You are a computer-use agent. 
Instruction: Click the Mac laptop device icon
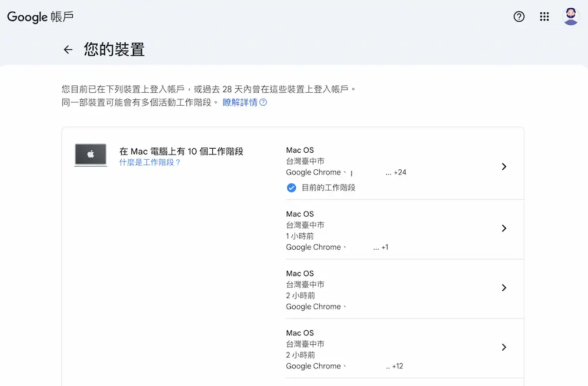click(91, 155)
